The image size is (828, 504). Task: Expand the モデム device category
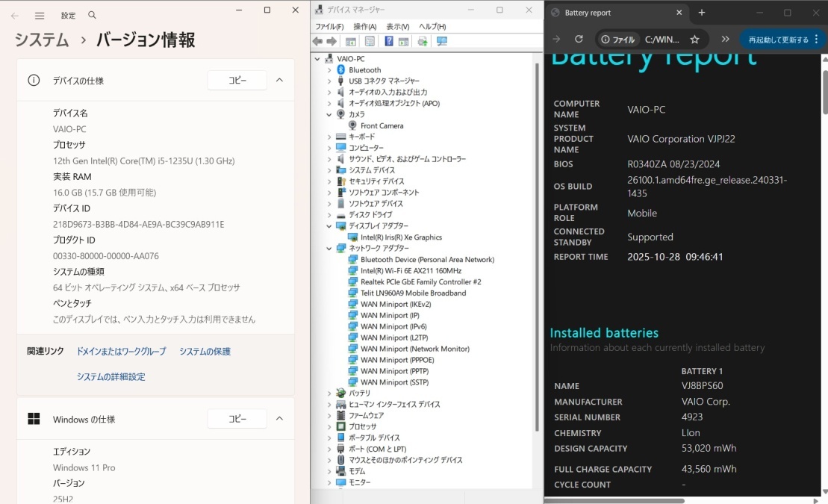(329, 470)
